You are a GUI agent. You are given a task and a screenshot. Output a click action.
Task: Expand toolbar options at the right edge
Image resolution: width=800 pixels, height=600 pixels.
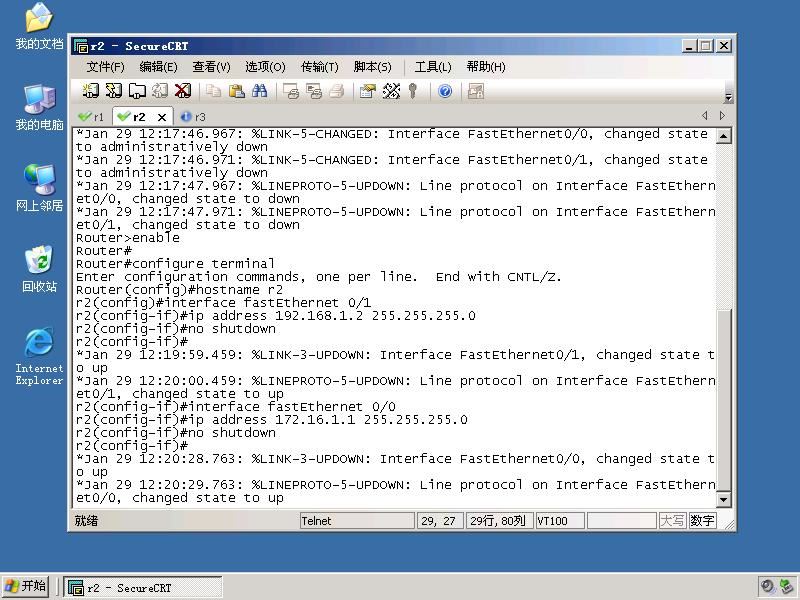coord(729,97)
